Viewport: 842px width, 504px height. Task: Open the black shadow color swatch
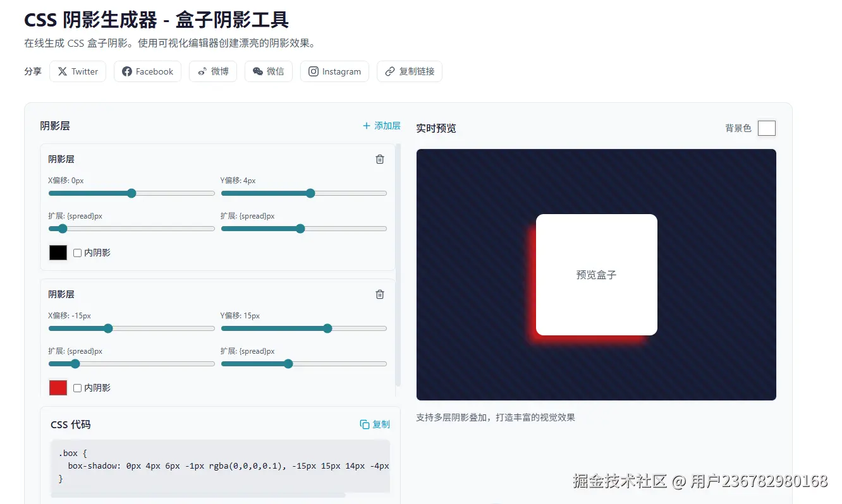pyautogui.click(x=58, y=253)
